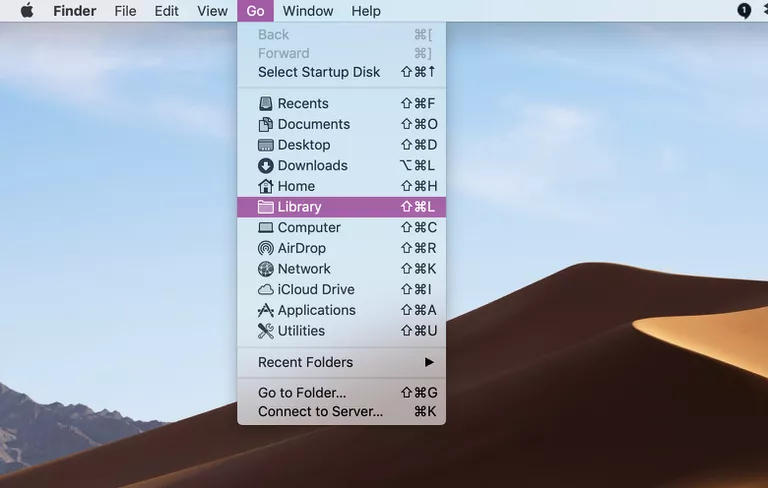Image resolution: width=768 pixels, height=488 pixels.
Task: Select Network in the Go menu
Action: point(341,269)
